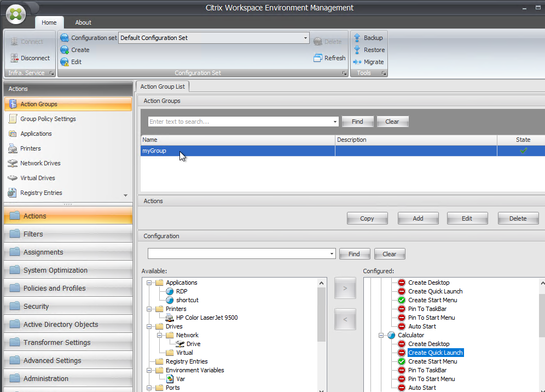This screenshot has height=392, width=545.
Task: Toggle Calculator Auto Start option
Action: (x=402, y=388)
